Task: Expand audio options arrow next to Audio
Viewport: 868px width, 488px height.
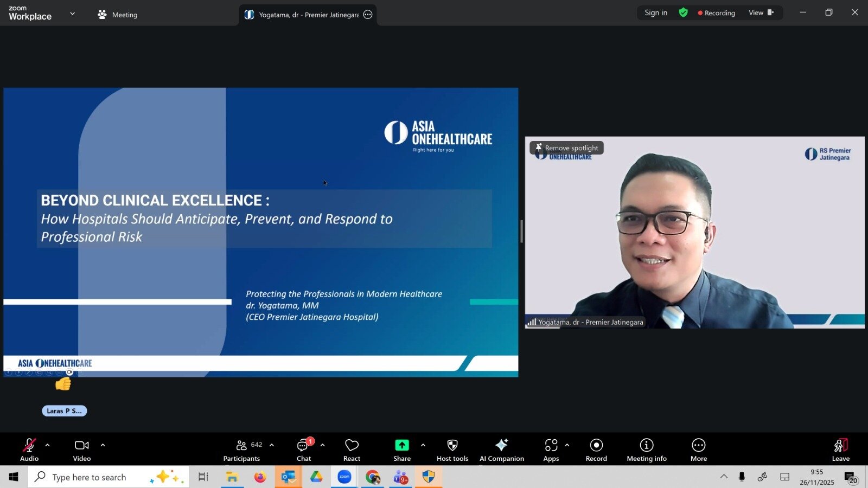Action: 48,445
